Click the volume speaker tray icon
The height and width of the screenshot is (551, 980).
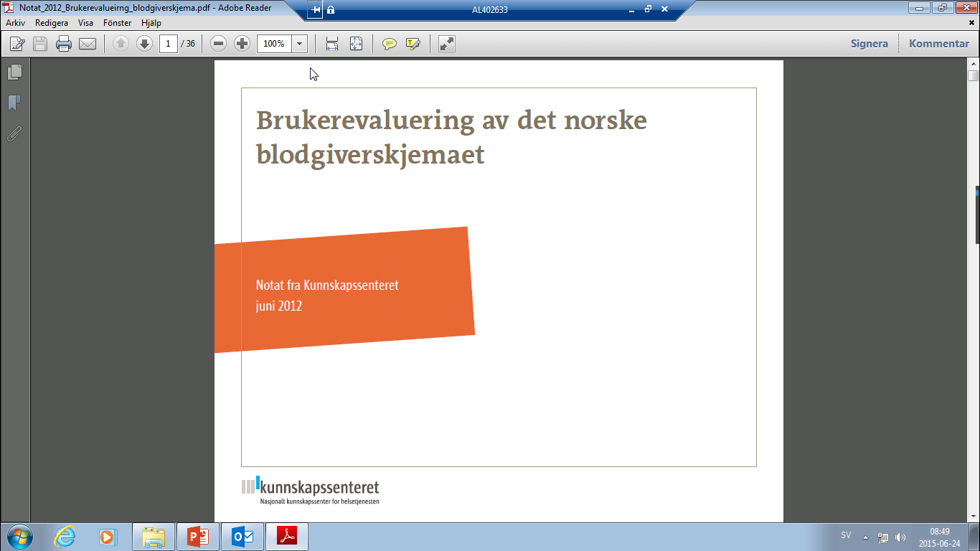pos(900,537)
